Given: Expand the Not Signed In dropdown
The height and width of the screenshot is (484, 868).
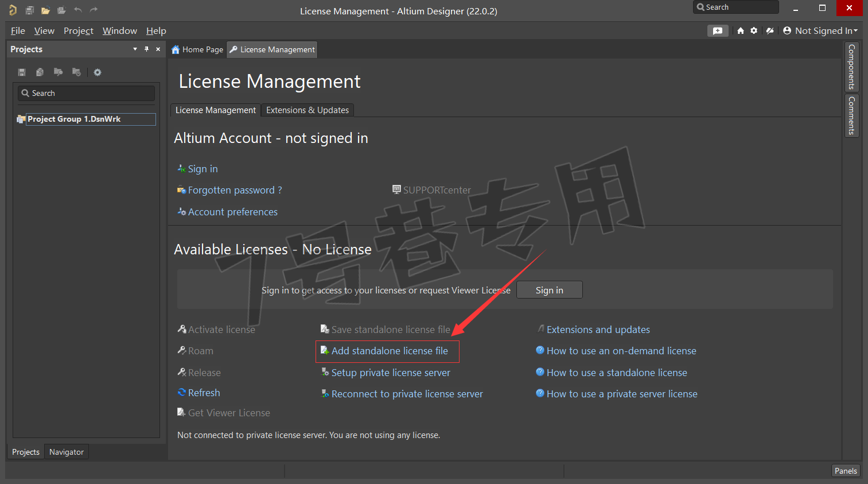Looking at the screenshot, I should (826, 31).
